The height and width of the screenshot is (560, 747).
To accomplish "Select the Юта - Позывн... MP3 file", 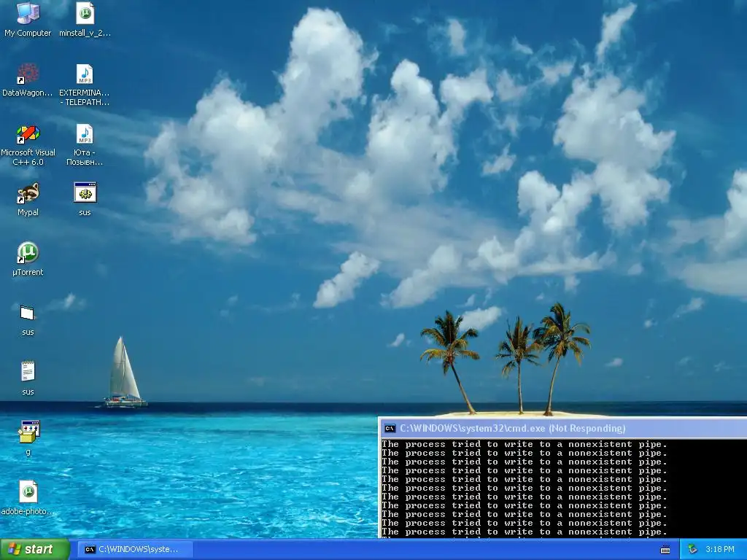I will 85,145.
